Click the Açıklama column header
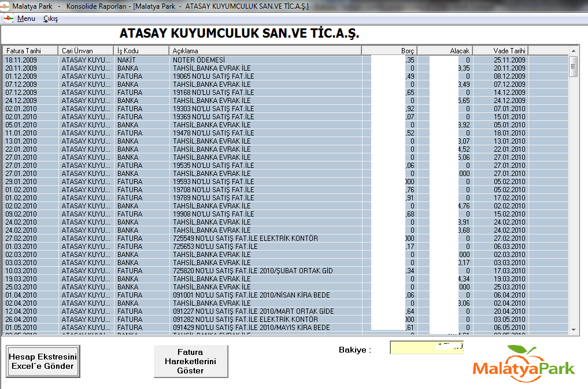Viewport: 588px width, 389px height. [x=265, y=51]
